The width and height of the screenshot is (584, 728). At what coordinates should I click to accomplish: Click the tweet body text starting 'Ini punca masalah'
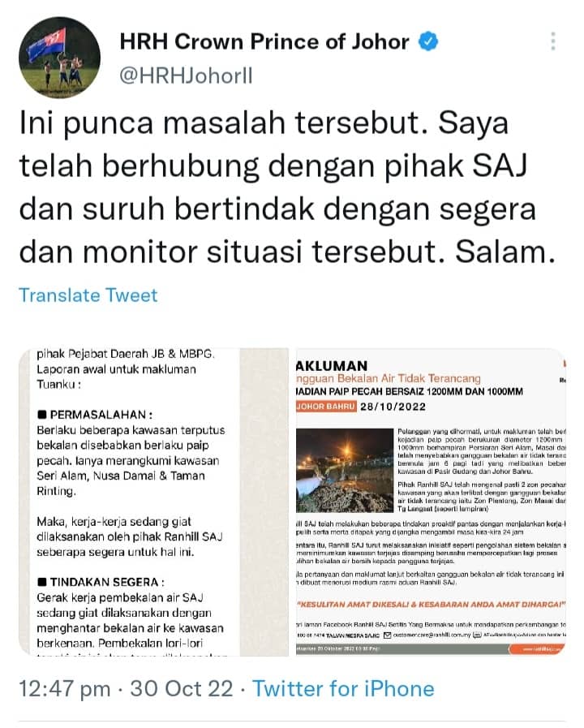pos(287,187)
